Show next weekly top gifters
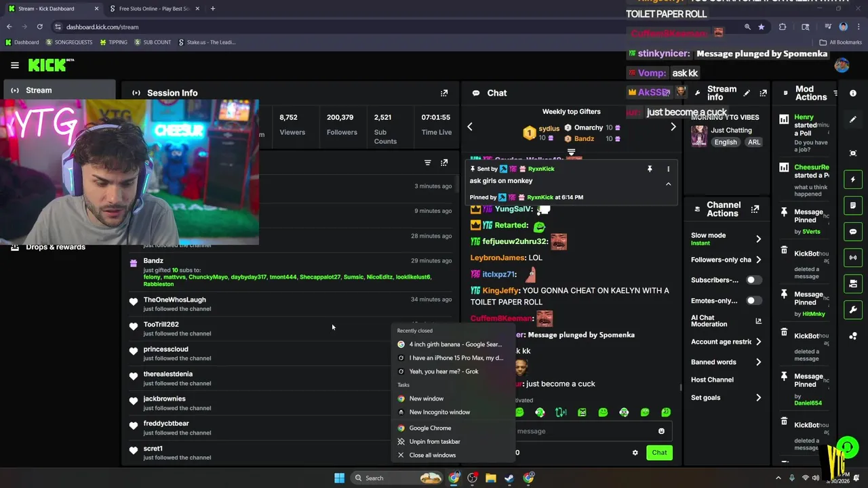This screenshot has width=868, height=488. tap(673, 127)
